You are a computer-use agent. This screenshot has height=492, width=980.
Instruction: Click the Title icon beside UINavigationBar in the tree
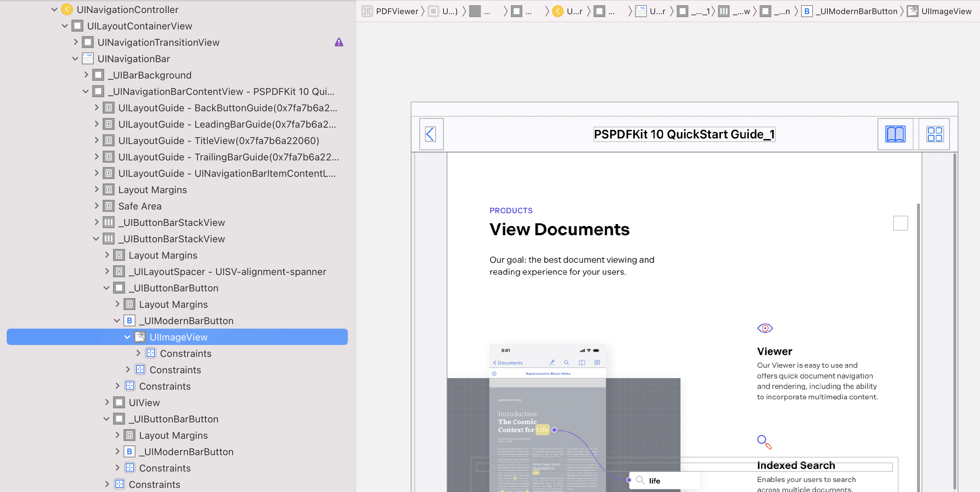(x=88, y=58)
